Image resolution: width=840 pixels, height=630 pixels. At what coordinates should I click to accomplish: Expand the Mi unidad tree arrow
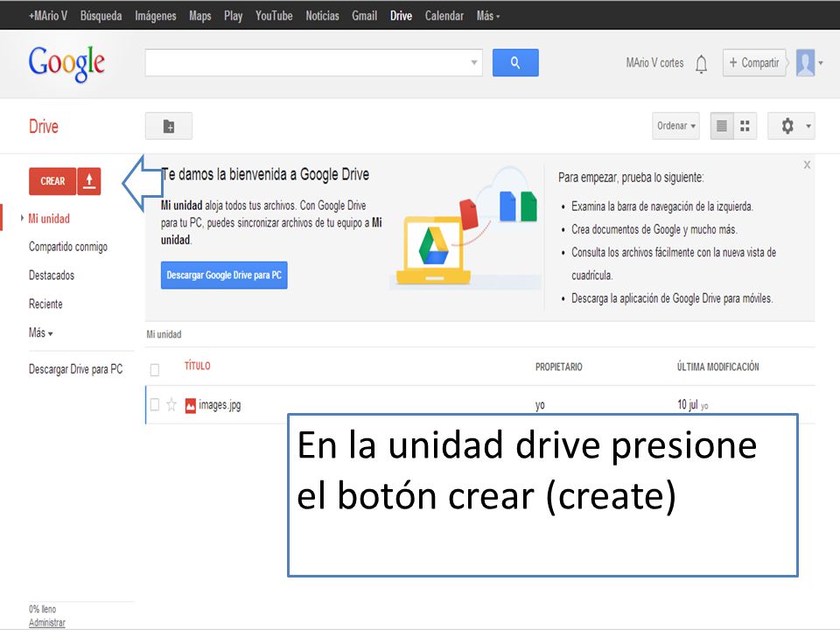click(x=22, y=218)
